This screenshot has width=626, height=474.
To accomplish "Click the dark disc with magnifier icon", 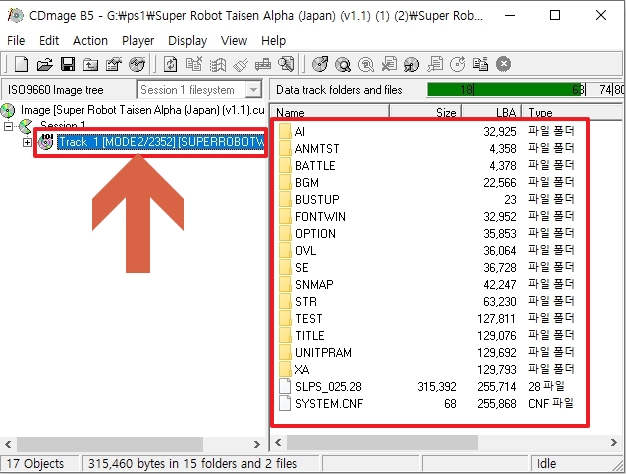I will [x=343, y=64].
